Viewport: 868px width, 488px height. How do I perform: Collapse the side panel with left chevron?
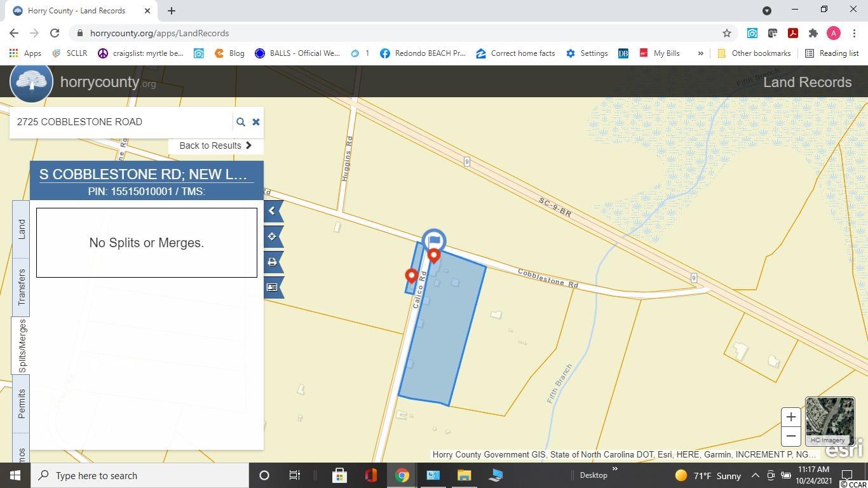(272, 211)
